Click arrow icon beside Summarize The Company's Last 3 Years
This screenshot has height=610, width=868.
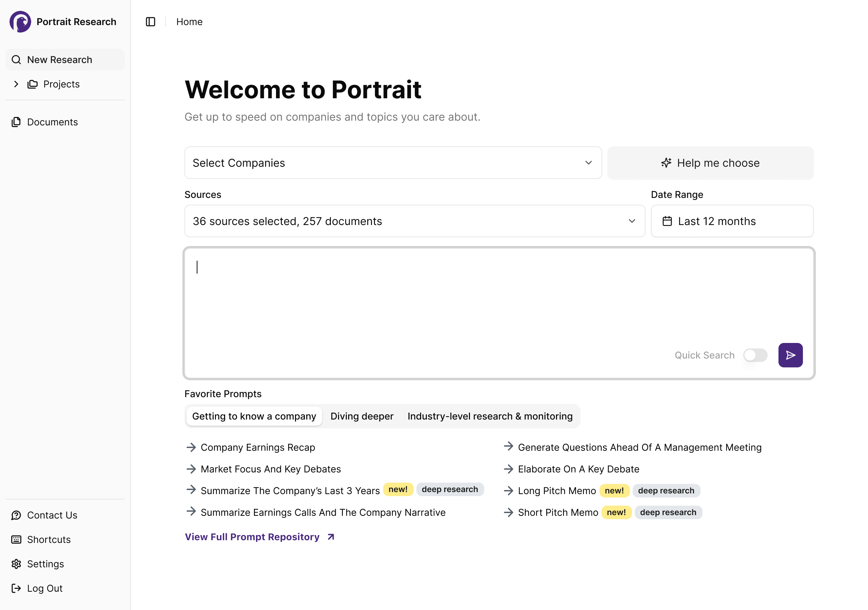(191, 489)
